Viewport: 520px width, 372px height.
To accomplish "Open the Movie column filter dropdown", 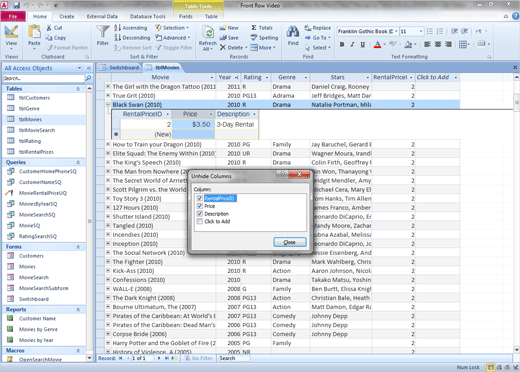I will point(212,77).
